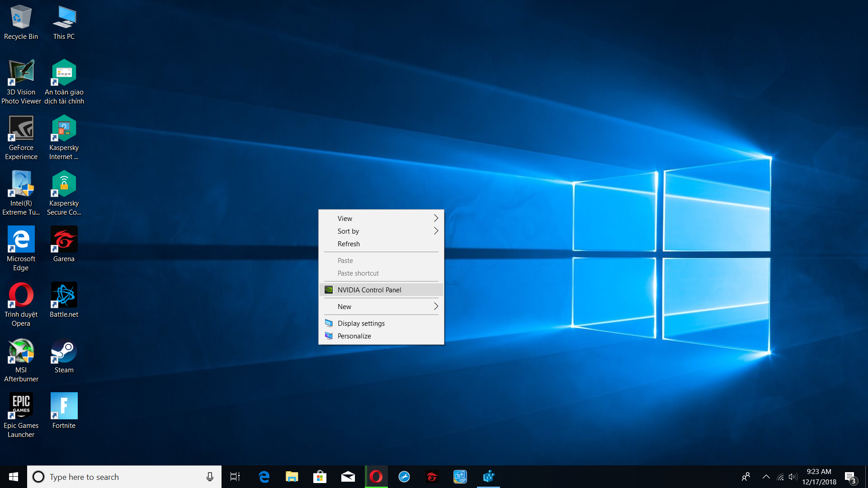Open the Windows Start menu
This screenshot has width=868, height=488.
(x=14, y=477)
